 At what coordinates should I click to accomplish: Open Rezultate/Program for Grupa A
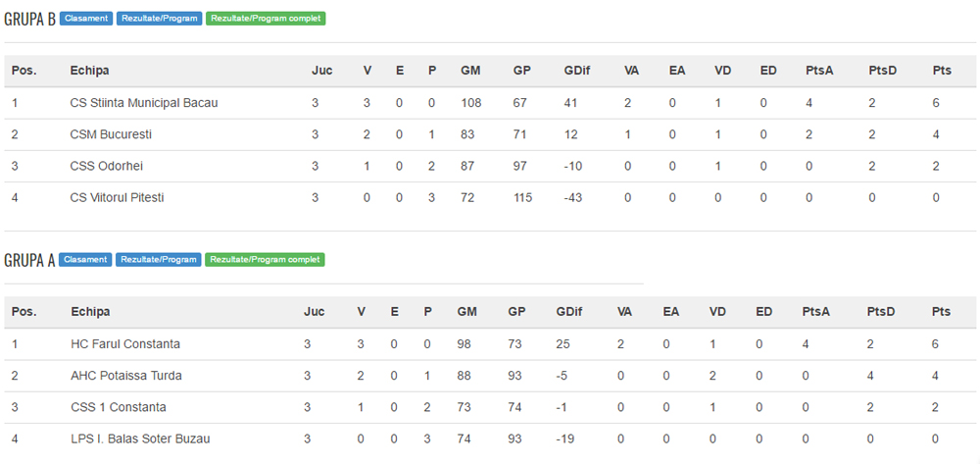click(159, 260)
